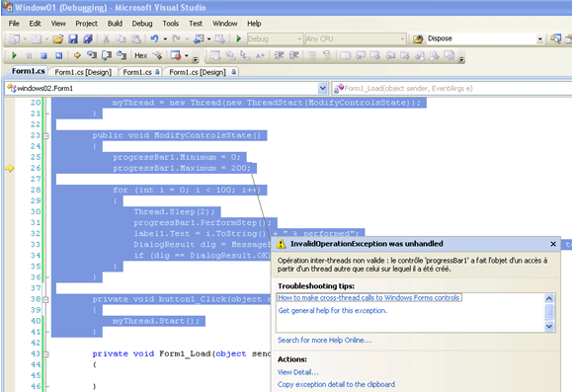This screenshot has width=574, height=392.
Task: Open the Undo history dropdown arrow
Action: point(165,39)
